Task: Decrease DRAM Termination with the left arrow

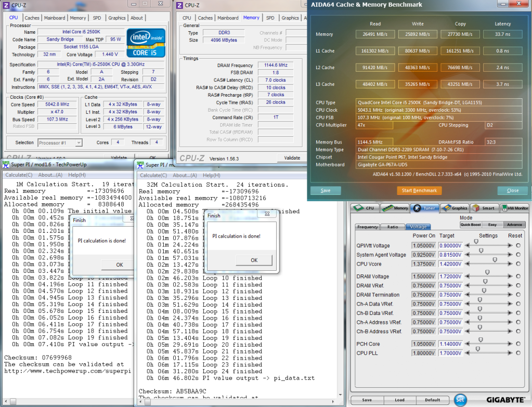Action: coord(468,295)
